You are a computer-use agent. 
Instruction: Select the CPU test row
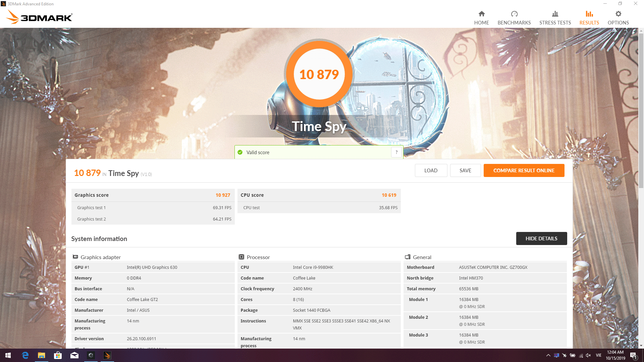319,207
